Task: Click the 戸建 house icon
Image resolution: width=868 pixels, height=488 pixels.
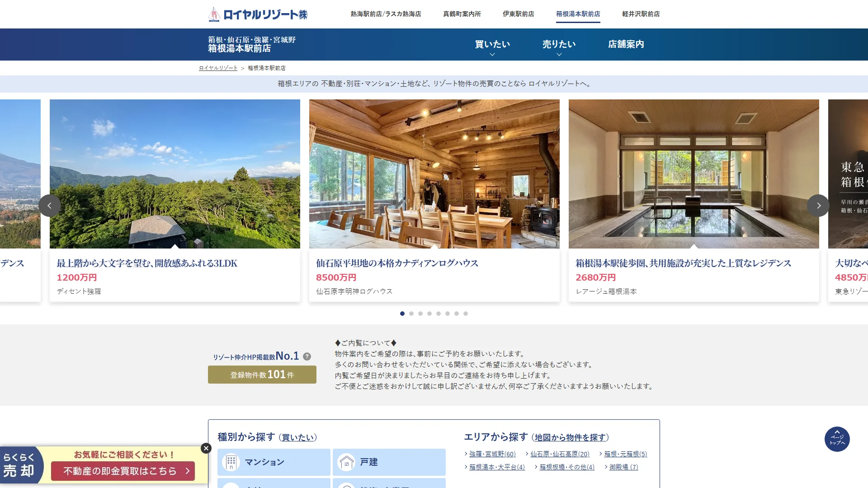Action: (347, 462)
